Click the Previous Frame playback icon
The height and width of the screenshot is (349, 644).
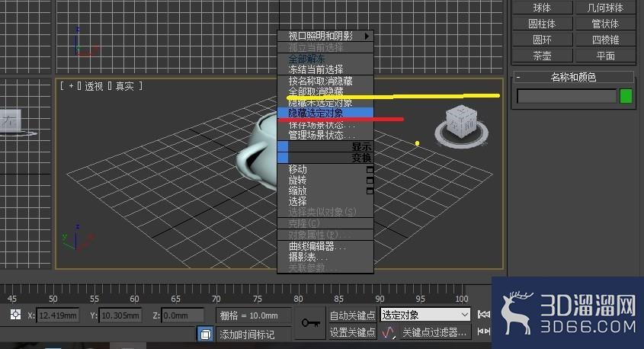pyautogui.click(x=484, y=331)
